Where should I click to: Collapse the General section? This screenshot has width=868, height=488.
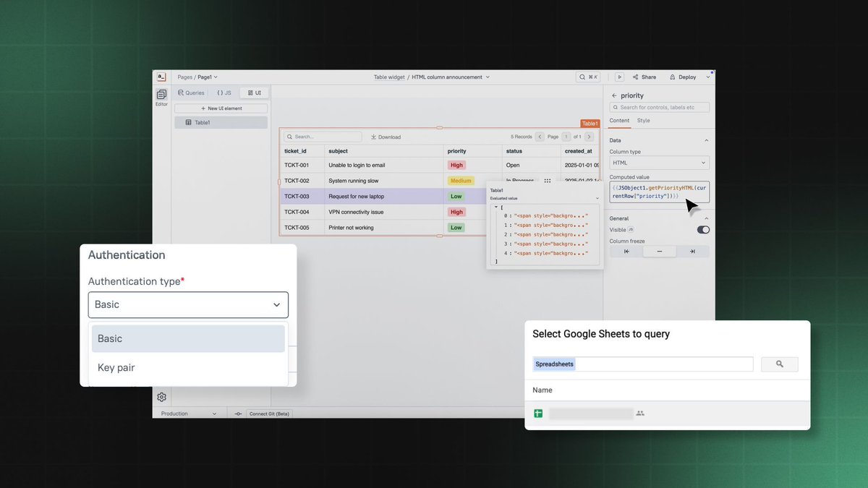707,218
